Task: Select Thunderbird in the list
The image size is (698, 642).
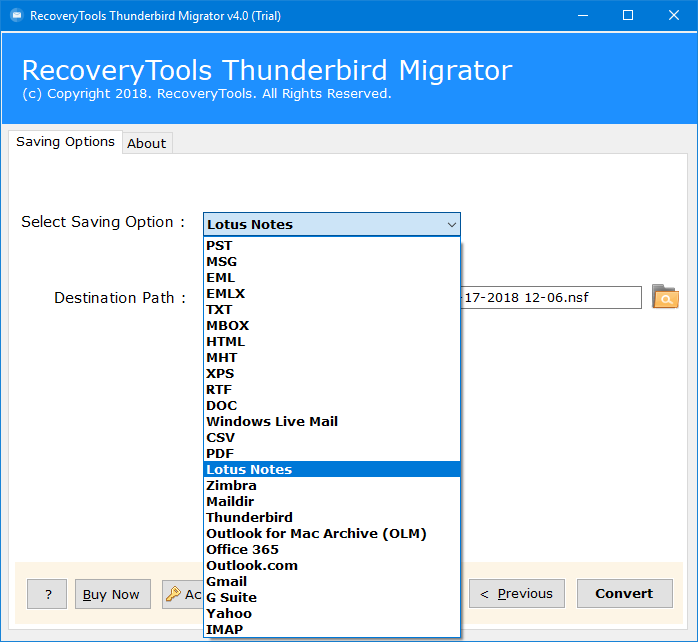Action: tap(332, 518)
